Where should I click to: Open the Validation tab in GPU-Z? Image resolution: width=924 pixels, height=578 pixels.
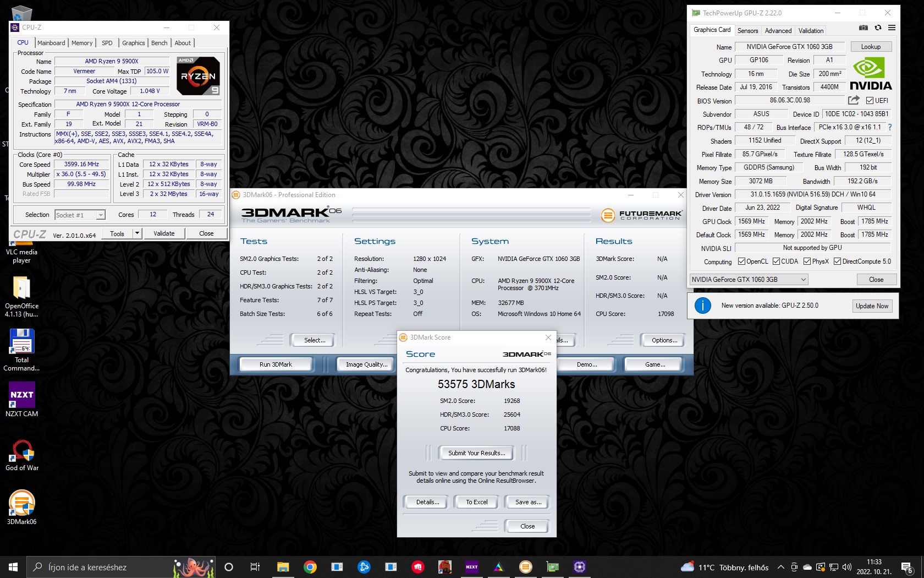coord(811,31)
